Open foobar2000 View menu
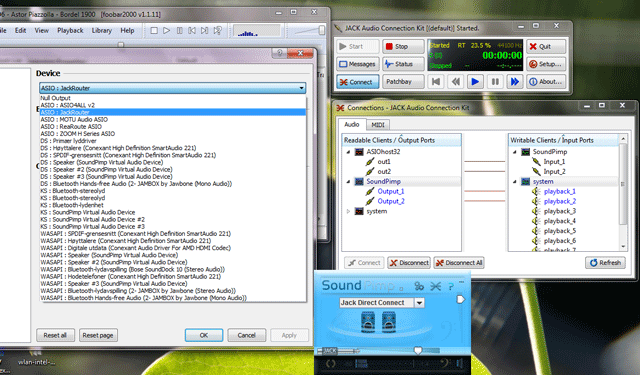The height and width of the screenshot is (375, 640). coord(42,31)
